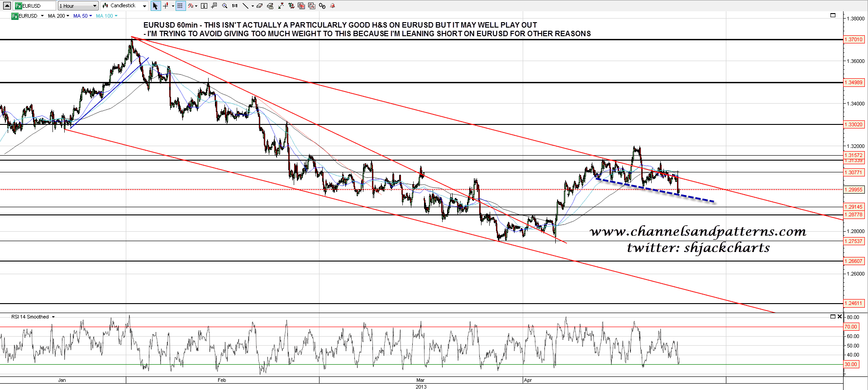Select the trend line drawing tool
The width and height of the screenshot is (868, 390).
coord(245,6)
